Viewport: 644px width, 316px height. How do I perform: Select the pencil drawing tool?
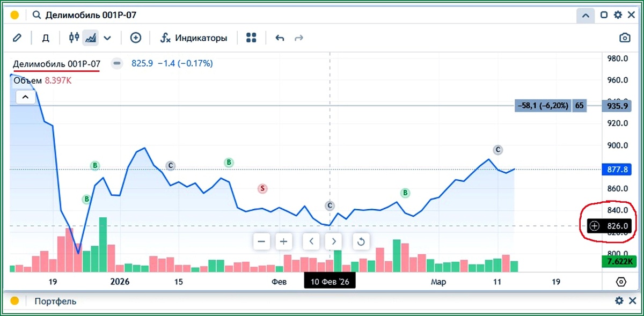click(x=17, y=38)
